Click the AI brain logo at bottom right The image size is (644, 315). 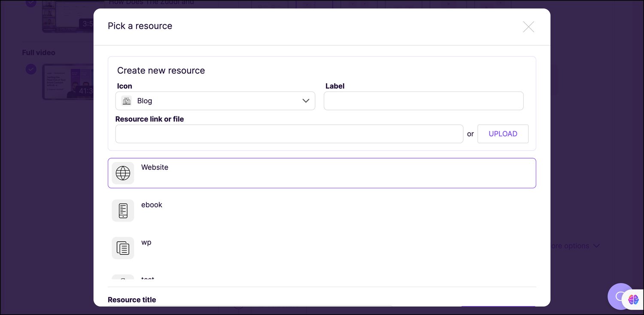(634, 300)
